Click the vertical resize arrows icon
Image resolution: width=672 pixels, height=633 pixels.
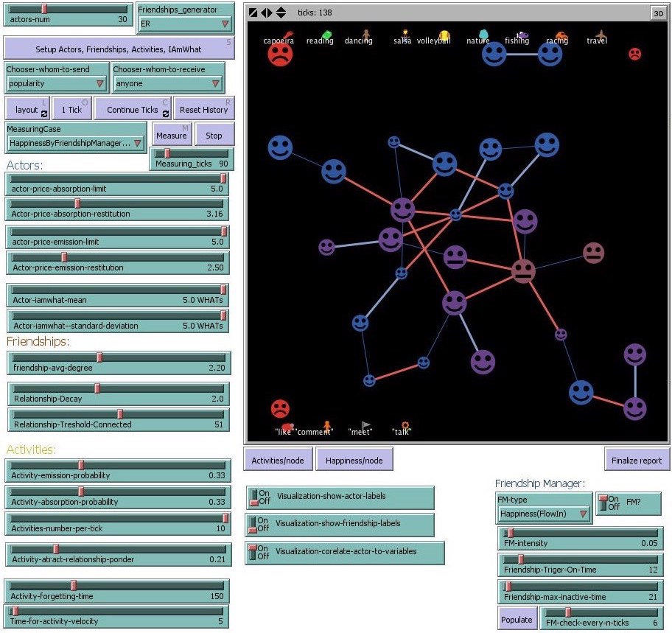point(281,13)
